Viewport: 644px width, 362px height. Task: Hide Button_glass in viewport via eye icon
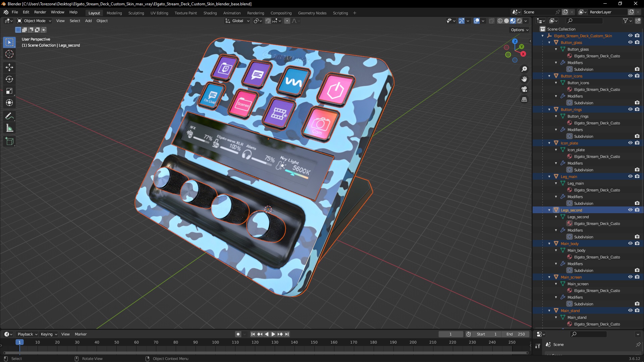click(630, 43)
